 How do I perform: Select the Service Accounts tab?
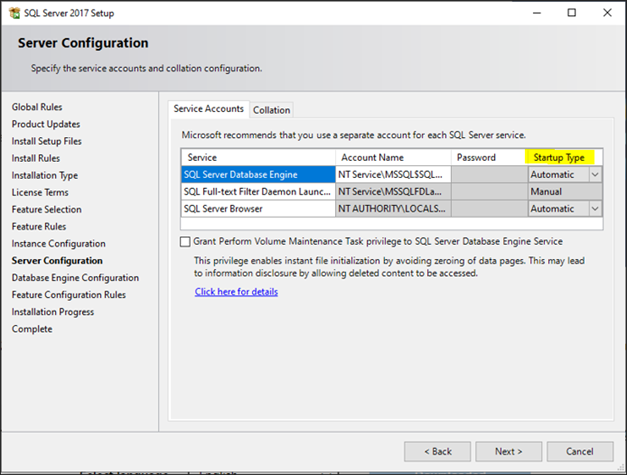[x=208, y=108]
